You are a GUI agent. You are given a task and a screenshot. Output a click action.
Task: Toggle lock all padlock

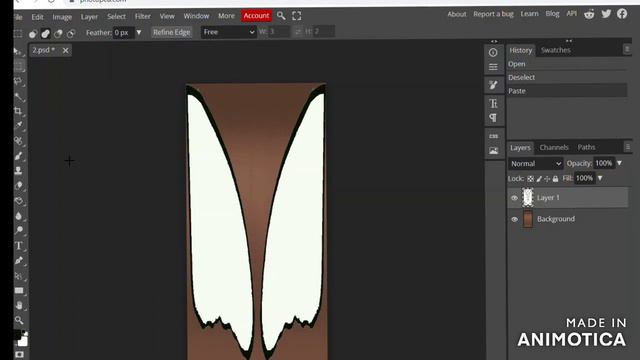pyautogui.click(x=556, y=178)
